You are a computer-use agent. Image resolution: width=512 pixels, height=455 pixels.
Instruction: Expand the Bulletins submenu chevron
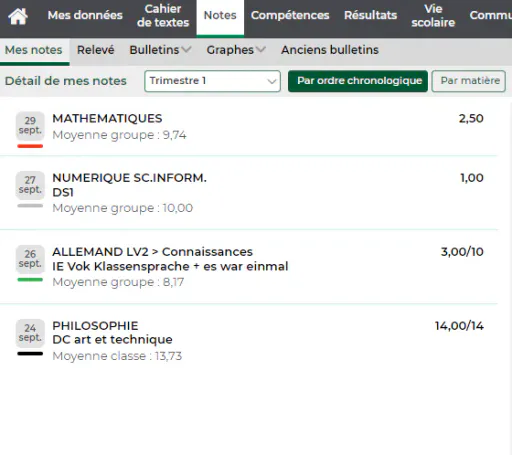[186, 50]
